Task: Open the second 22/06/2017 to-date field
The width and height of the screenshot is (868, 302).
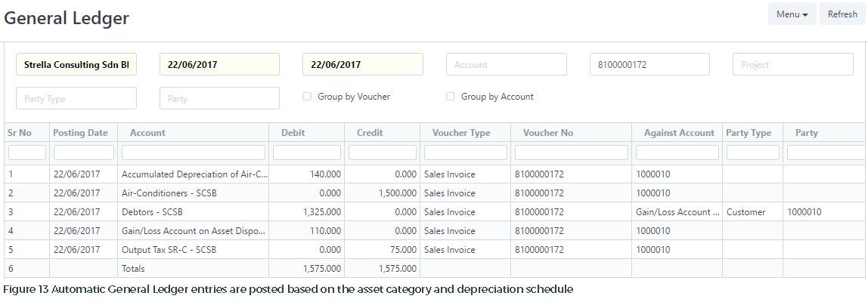Action: tap(363, 65)
